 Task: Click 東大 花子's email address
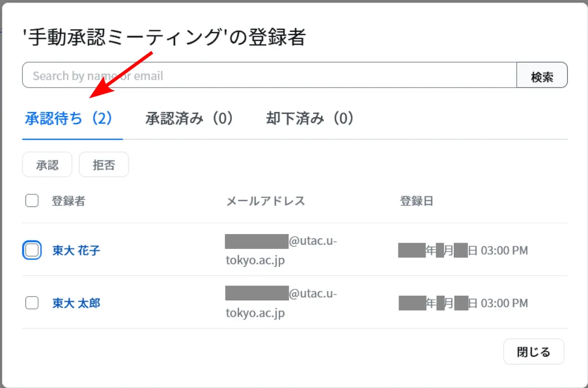point(281,250)
